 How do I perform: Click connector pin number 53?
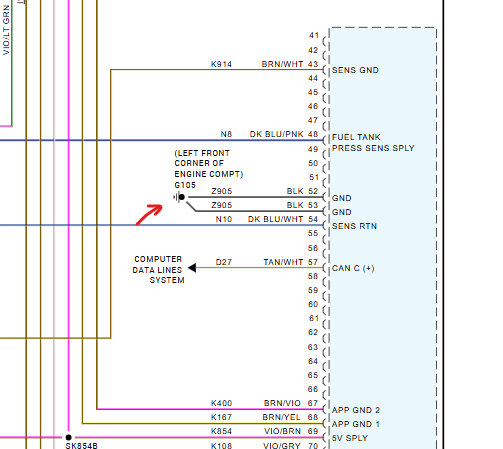click(313, 205)
